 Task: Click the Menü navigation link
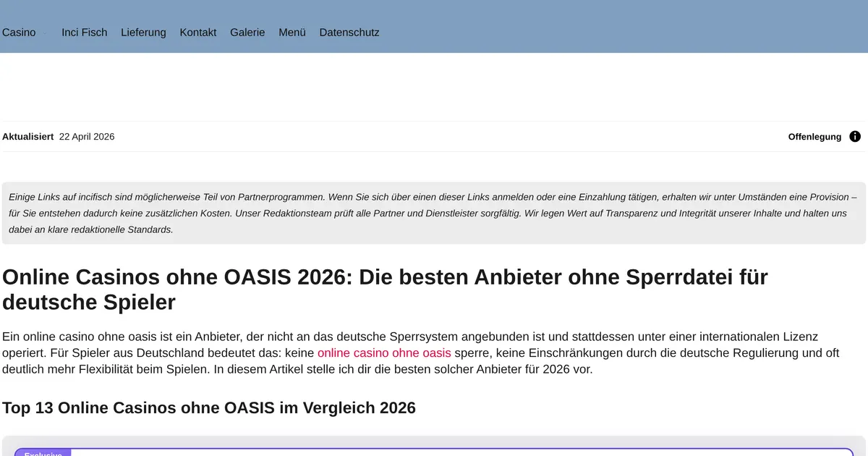(292, 33)
